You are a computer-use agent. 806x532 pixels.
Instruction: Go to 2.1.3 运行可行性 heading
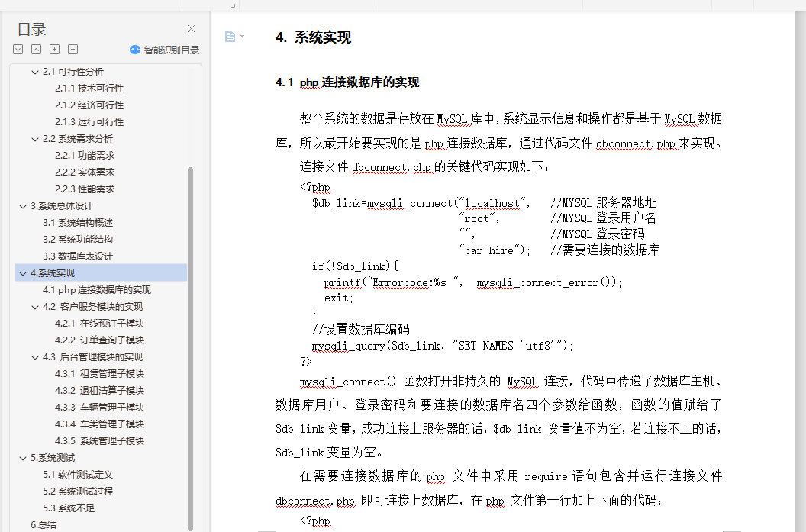(x=89, y=122)
